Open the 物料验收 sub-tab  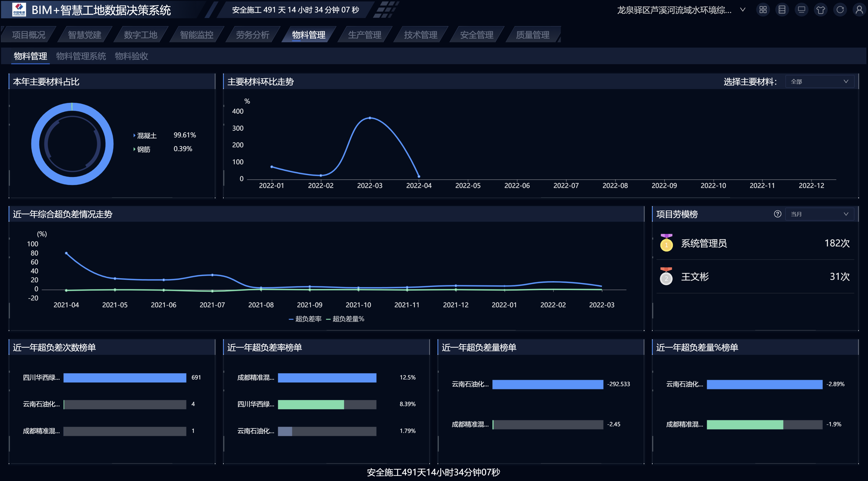point(131,56)
